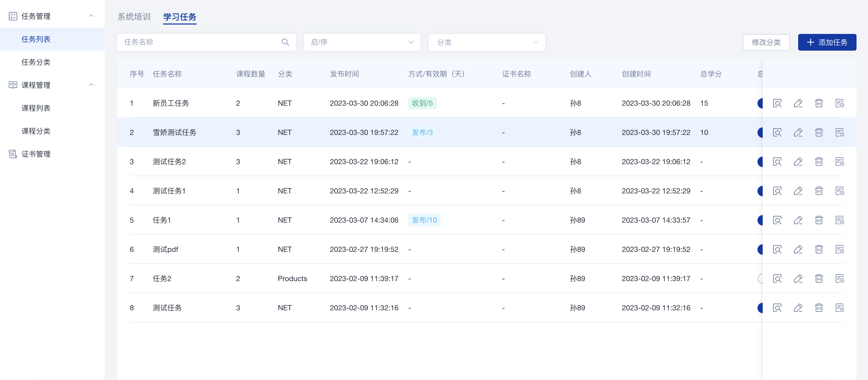Open records icon for 测试任务2
The image size is (868, 380).
[840, 162]
